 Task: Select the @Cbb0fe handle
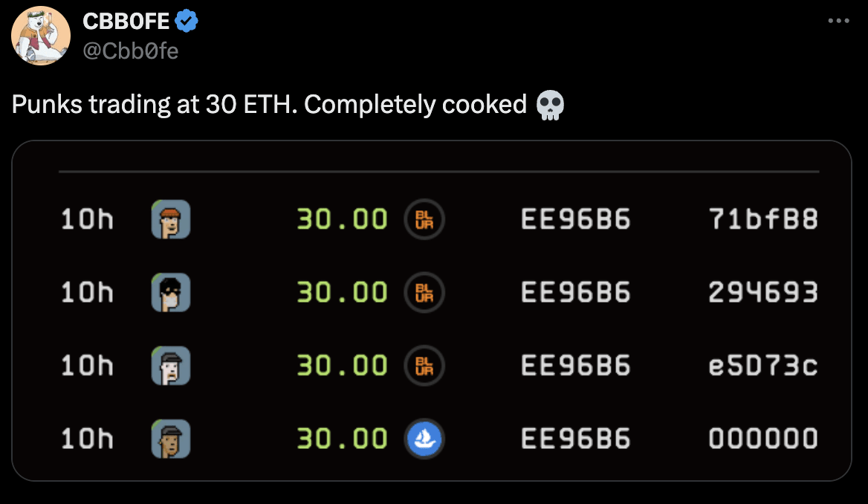coord(130,51)
